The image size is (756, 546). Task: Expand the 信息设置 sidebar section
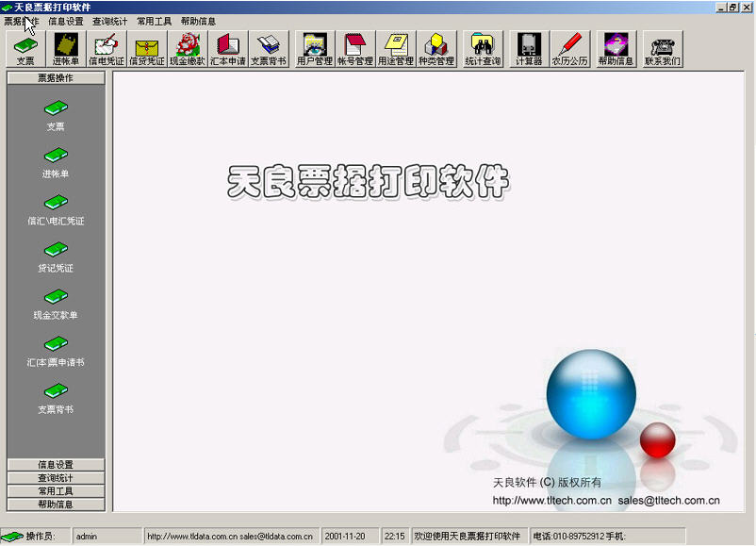click(56, 465)
